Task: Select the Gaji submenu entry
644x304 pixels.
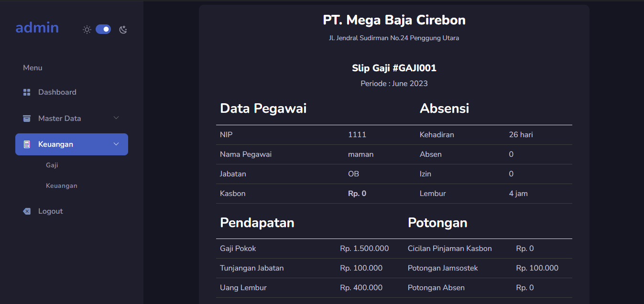Action: point(52,165)
